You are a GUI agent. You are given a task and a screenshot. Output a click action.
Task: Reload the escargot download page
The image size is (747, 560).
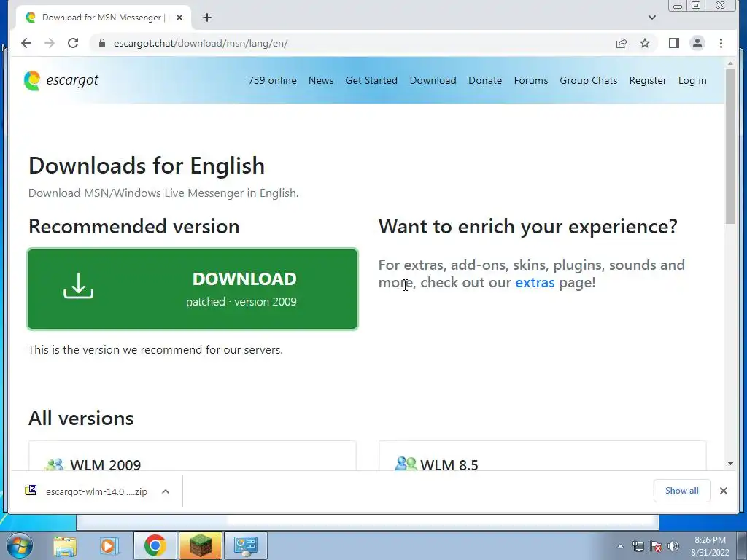coord(73,43)
